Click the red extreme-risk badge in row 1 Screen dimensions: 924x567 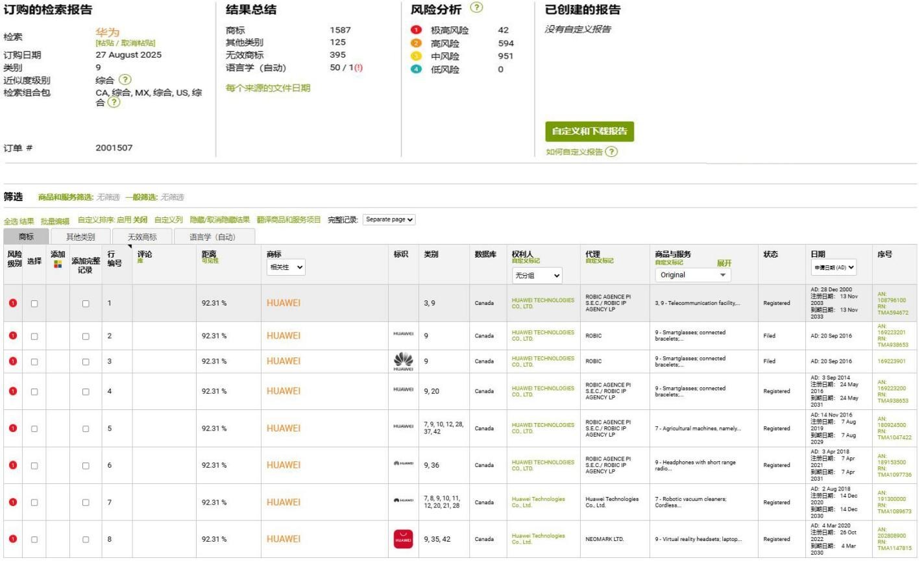coord(13,303)
